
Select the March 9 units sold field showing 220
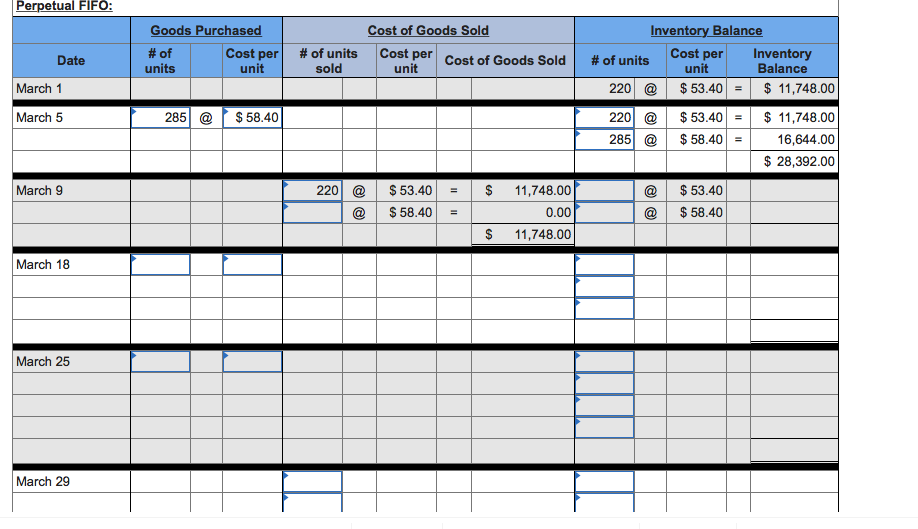pyautogui.click(x=312, y=191)
